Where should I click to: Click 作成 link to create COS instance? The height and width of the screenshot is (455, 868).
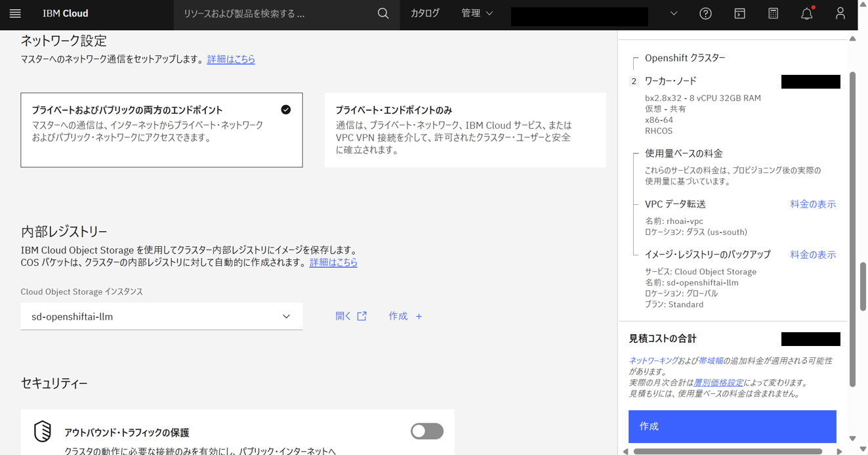click(x=398, y=316)
